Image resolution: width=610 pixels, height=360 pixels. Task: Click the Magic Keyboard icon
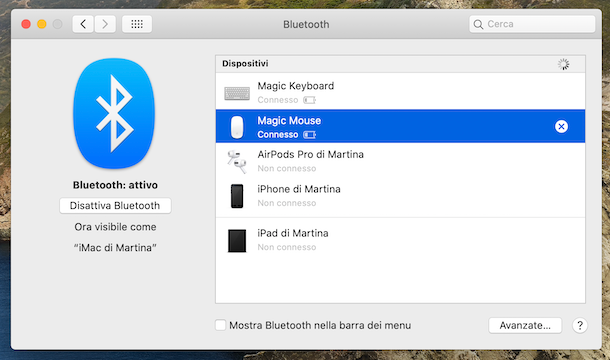pyautogui.click(x=237, y=93)
